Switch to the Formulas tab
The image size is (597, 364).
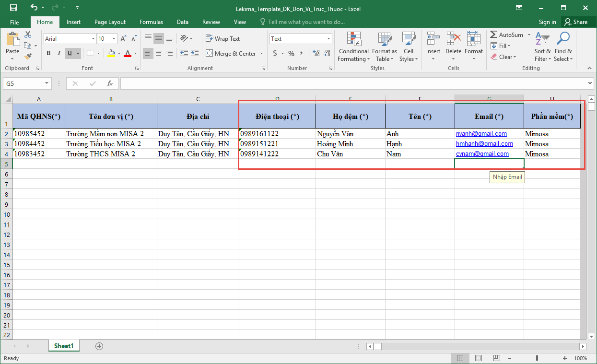click(151, 22)
